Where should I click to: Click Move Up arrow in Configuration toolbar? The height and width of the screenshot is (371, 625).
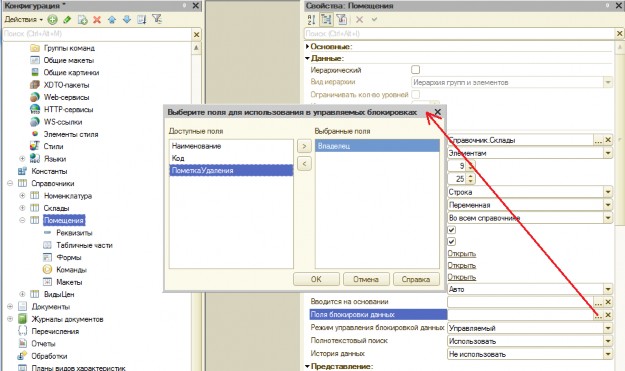click(112, 20)
